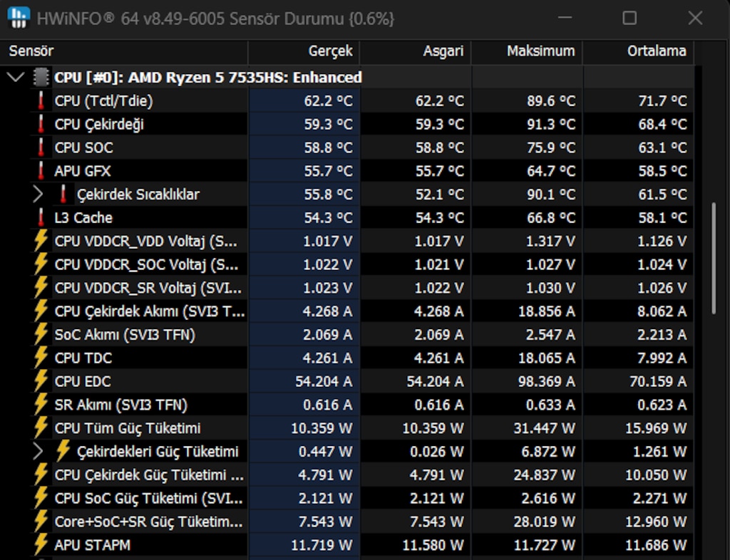Click the Maksimum column header
Viewport: 730px width, 560px height.
(x=527, y=51)
